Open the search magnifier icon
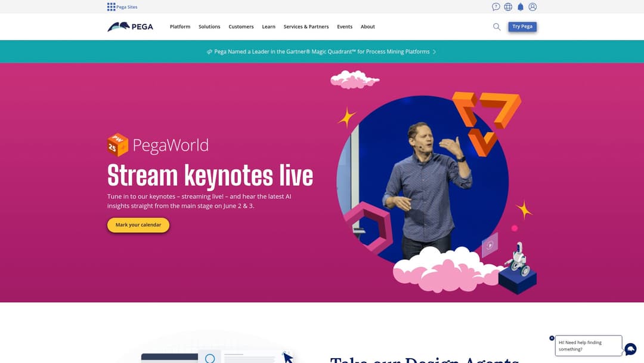The width and height of the screenshot is (644, 363). pyautogui.click(x=497, y=27)
